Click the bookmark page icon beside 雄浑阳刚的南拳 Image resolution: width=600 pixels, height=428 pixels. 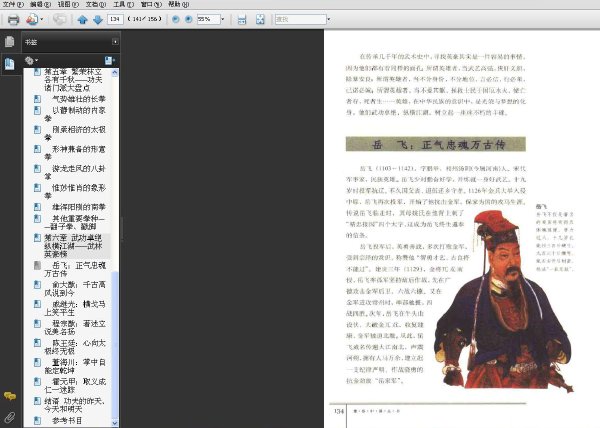(x=37, y=207)
